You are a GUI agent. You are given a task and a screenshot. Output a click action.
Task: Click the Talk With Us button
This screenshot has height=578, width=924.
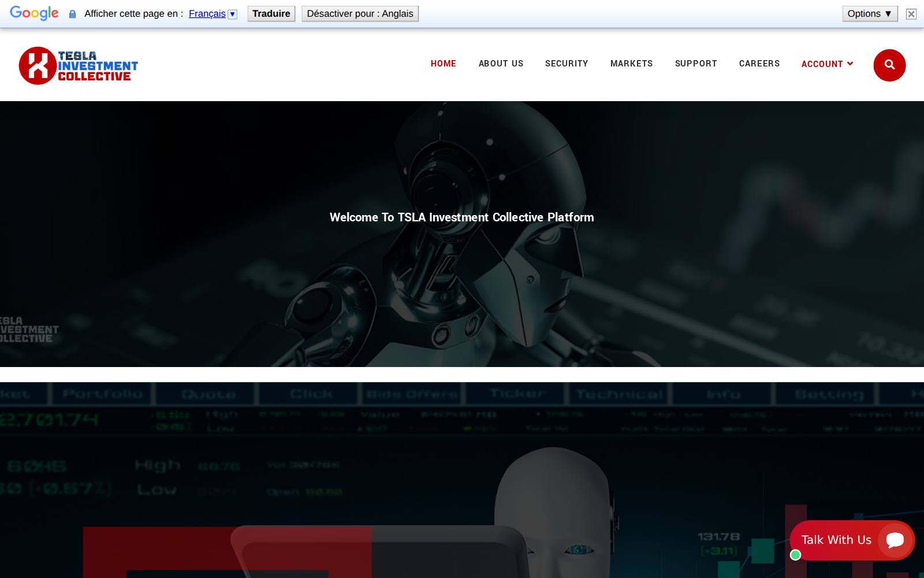(852, 540)
